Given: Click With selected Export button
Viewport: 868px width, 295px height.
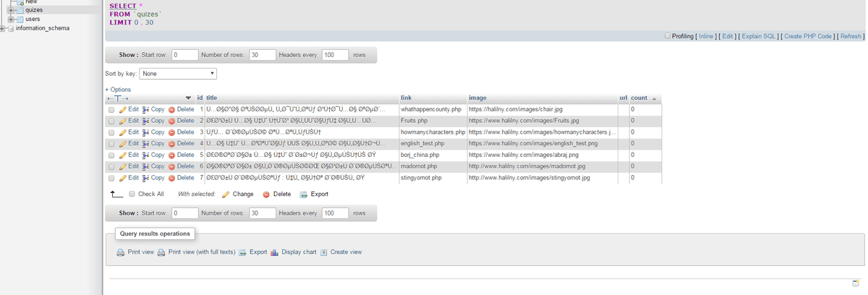Looking at the screenshot, I should tap(313, 194).
